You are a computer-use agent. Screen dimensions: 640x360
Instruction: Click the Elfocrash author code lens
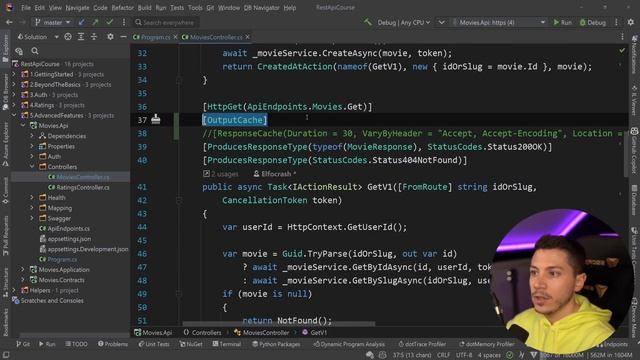[x=274, y=174]
